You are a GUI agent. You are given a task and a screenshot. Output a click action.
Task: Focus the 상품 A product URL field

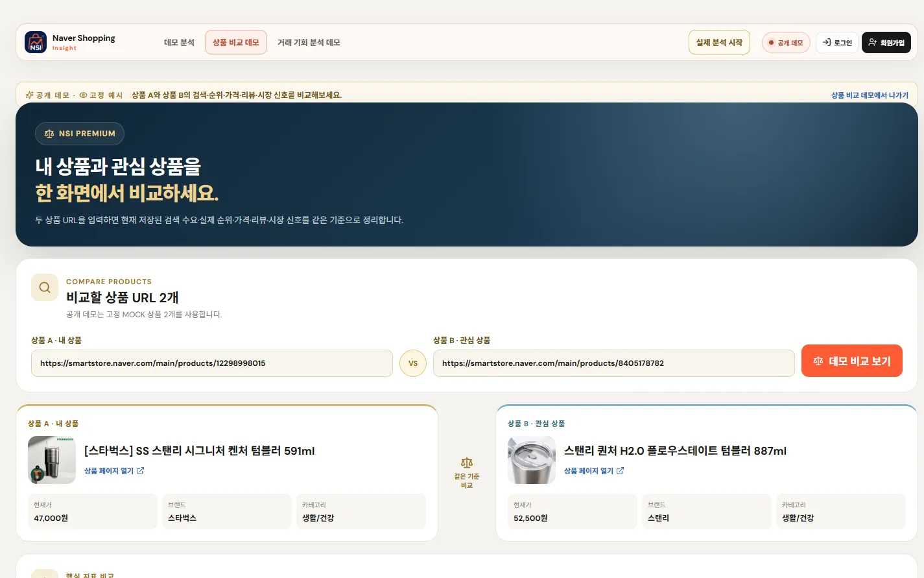(212, 363)
